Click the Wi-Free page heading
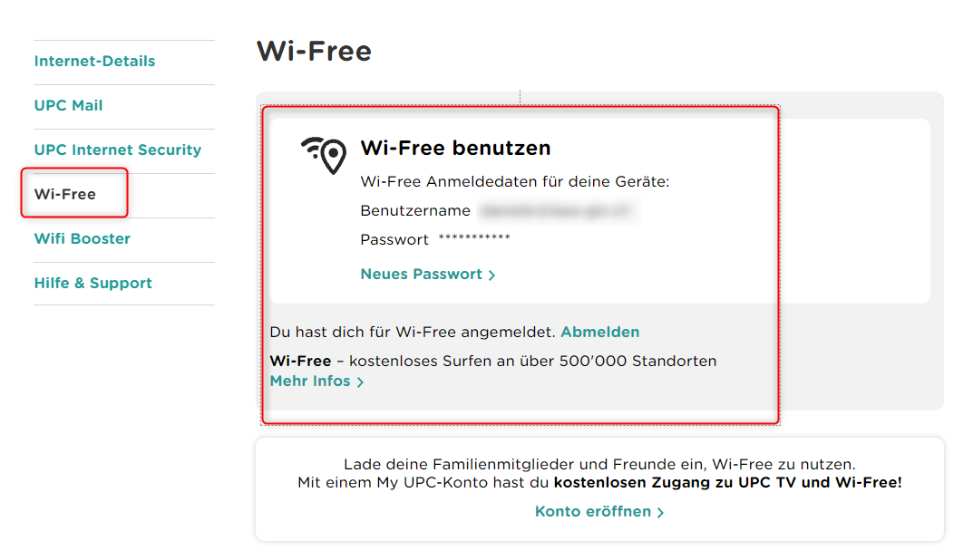Image resolution: width=973 pixels, height=560 pixels. click(x=314, y=51)
